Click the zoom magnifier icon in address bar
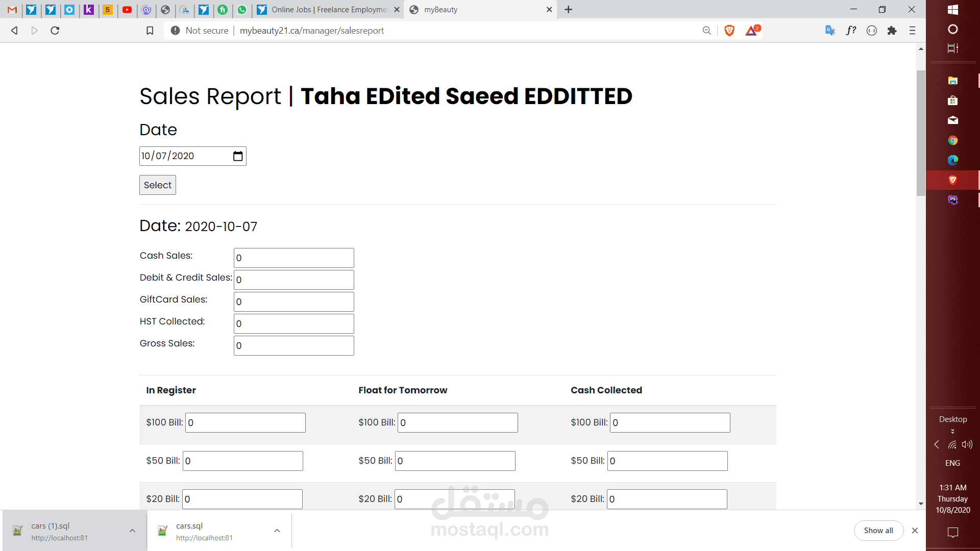980x551 pixels. [706, 31]
